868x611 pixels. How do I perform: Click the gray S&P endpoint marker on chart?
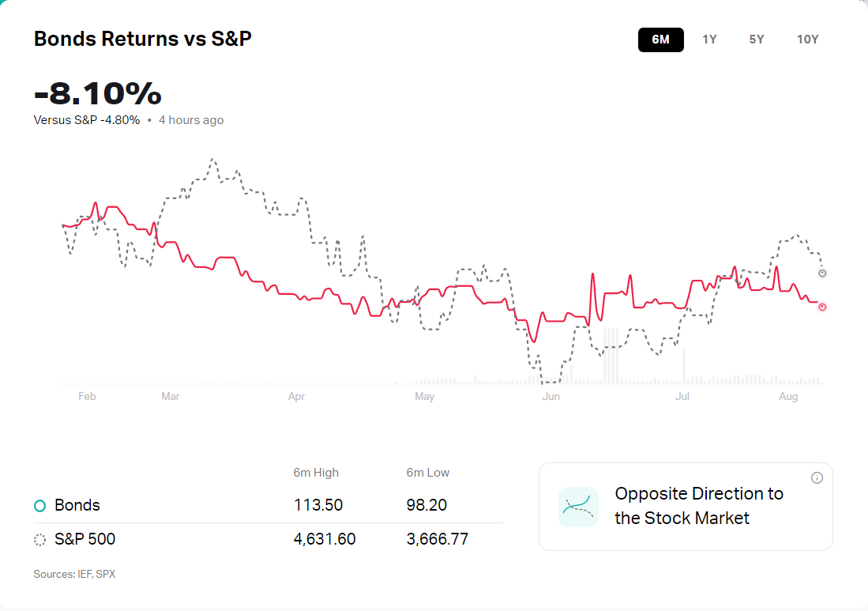point(822,273)
